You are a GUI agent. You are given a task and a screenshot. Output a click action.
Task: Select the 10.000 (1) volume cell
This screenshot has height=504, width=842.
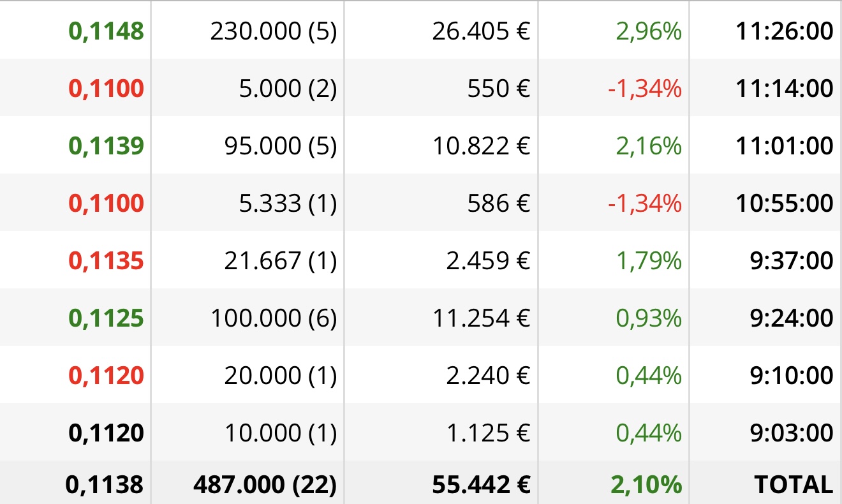(x=281, y=433)
